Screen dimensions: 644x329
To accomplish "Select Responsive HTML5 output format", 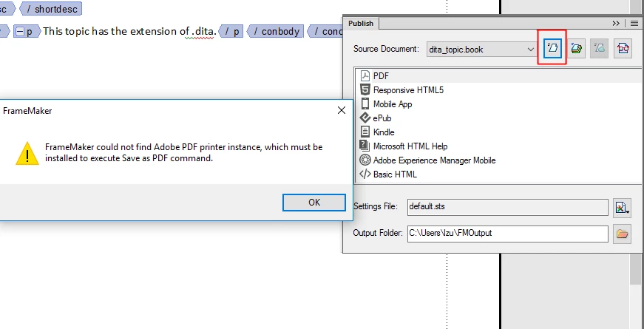I will point(498,90).
